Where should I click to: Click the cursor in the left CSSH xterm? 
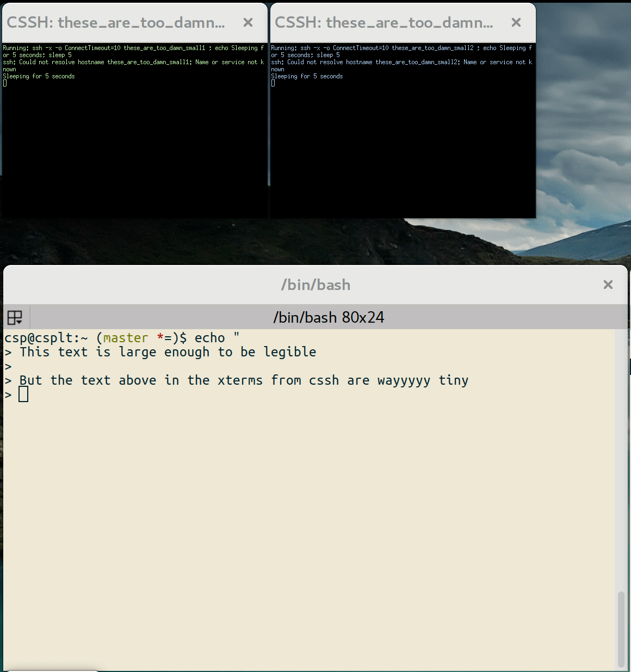tap(4, 83)
